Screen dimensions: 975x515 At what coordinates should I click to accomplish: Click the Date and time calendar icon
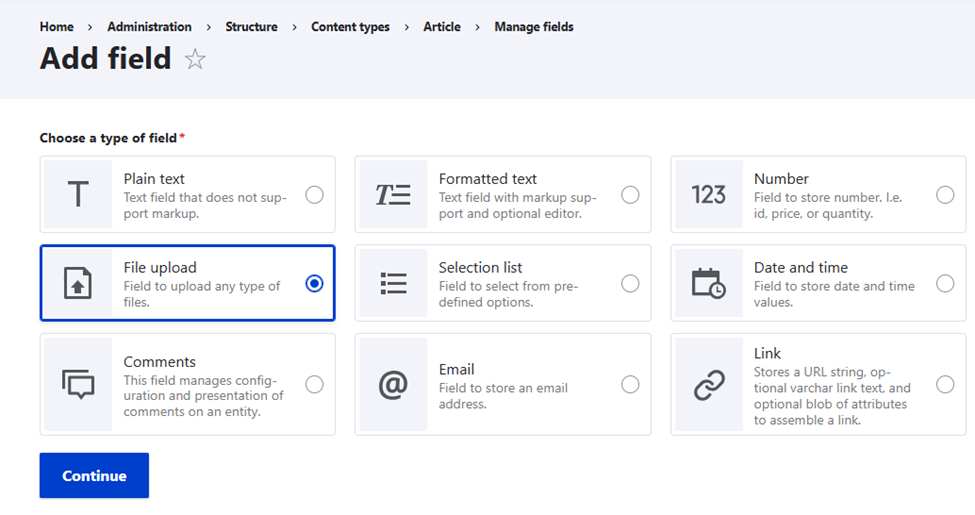tap(708, 284)
